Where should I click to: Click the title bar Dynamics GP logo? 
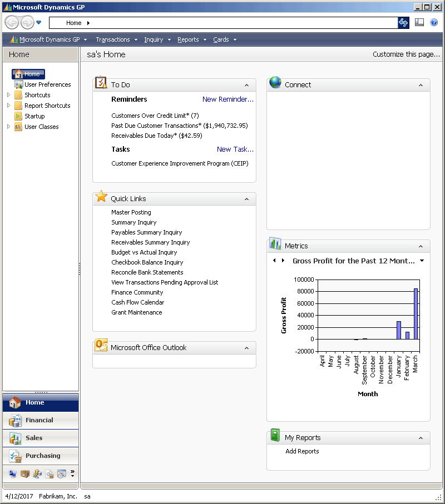7,7
